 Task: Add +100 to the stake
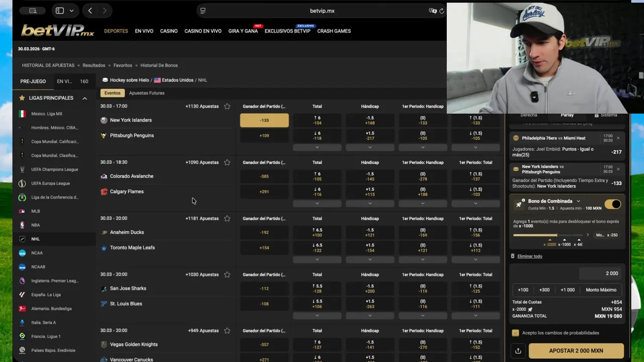(x=523, y=290)
